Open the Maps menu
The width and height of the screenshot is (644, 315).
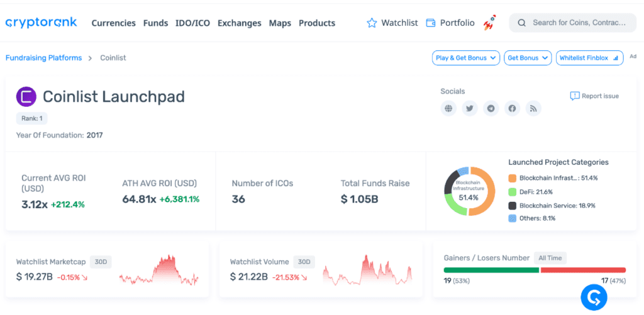tap(280, 23)
